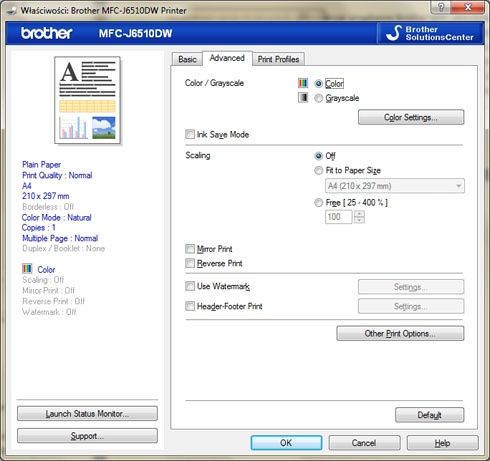Enable Use Watermark option
The width and height of the screenshot is (490, 461).
tap(190, 286)
